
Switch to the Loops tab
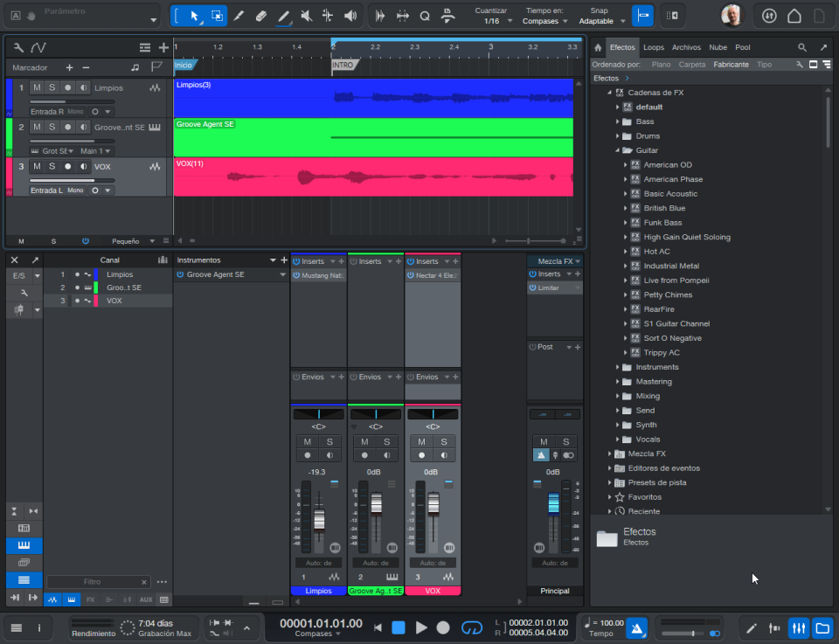coord(654,47)
